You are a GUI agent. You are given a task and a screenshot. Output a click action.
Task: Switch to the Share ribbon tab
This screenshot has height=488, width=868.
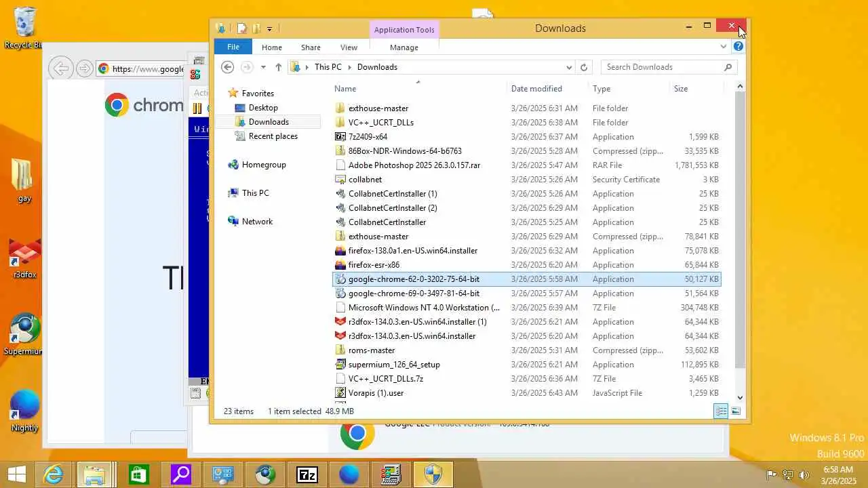[311, 47]
